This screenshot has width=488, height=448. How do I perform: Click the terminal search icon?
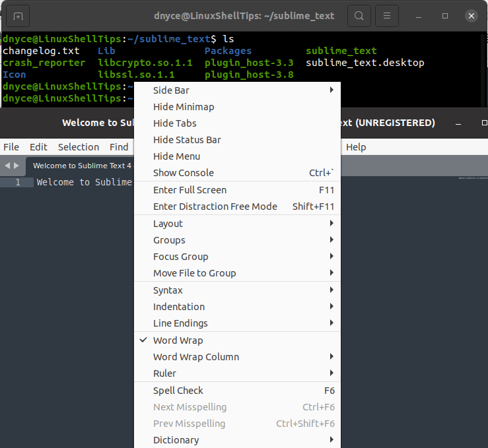pos(359,16)
